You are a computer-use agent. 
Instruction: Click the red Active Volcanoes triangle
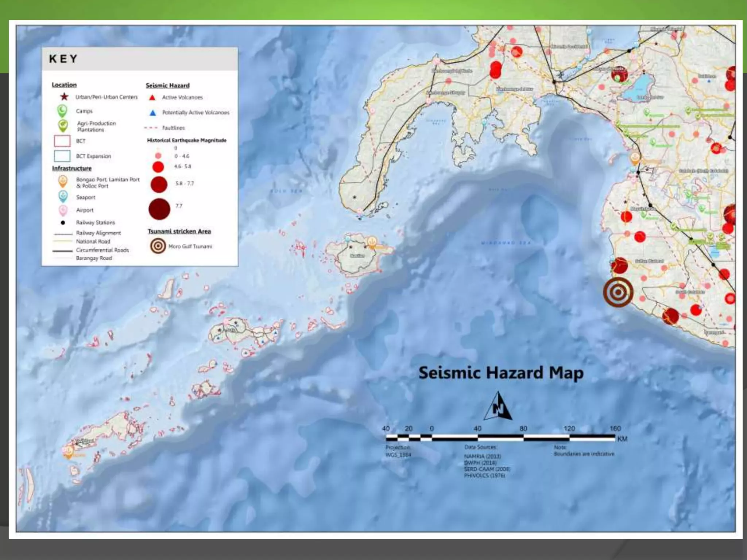click(x=152, y=97)
